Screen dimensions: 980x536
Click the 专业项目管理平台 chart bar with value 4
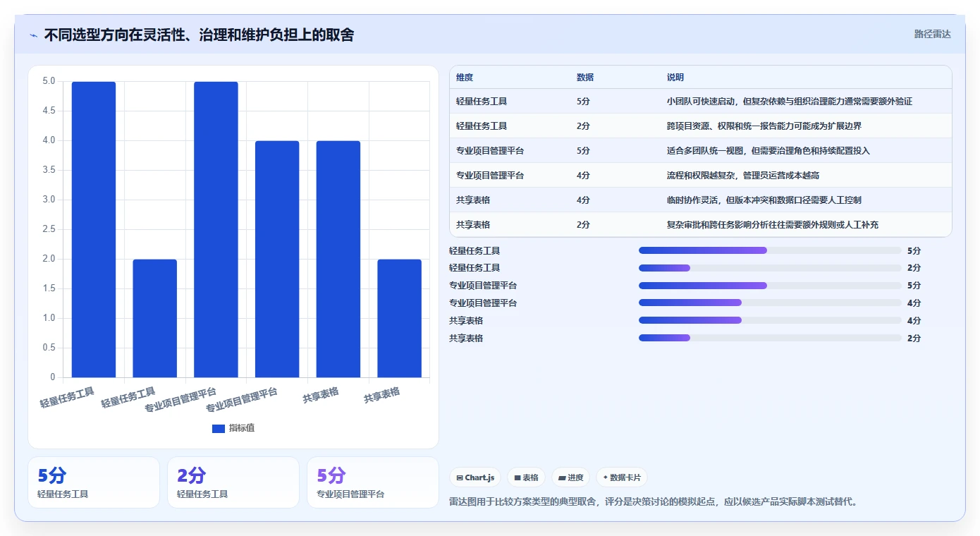click(277, 259)
